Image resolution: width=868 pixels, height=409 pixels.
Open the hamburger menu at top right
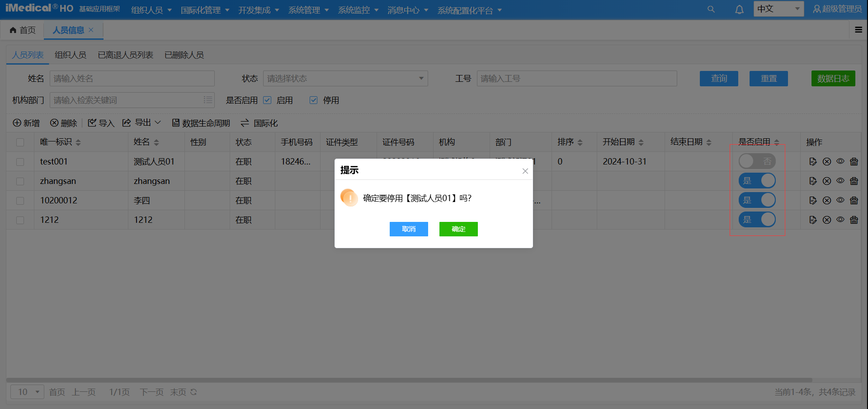pos(859,30)
